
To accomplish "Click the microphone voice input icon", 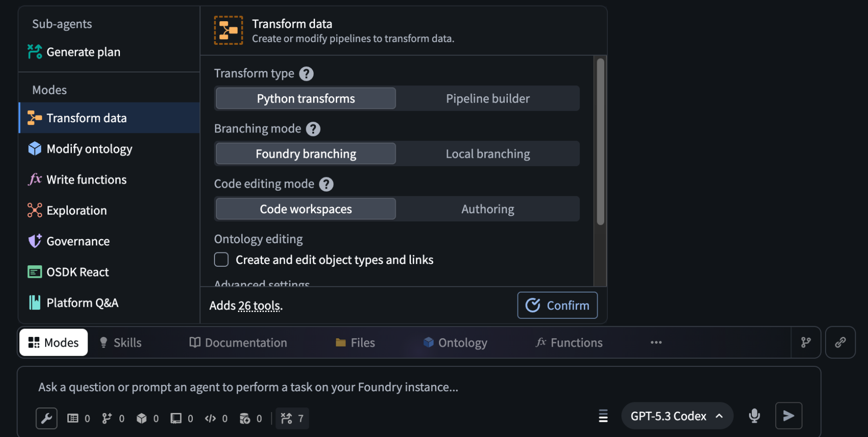I will pos(754,416).
